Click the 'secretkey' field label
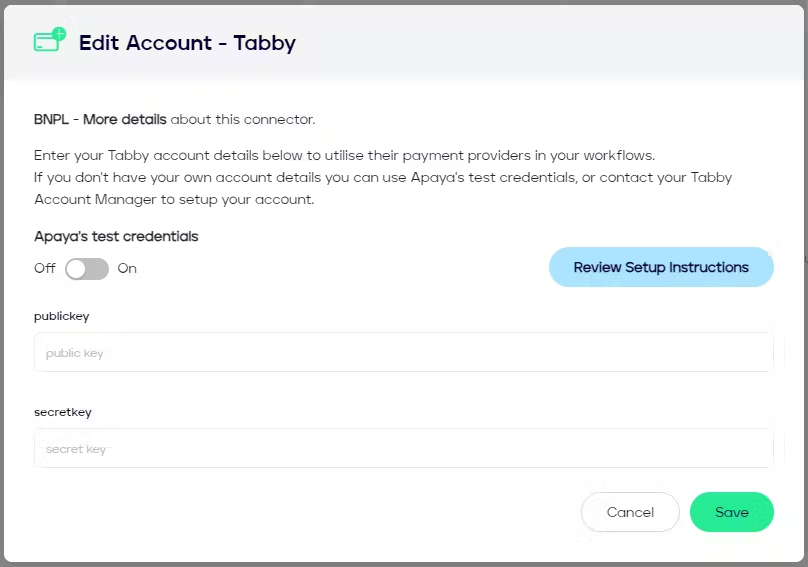 [x=63, y=412]
